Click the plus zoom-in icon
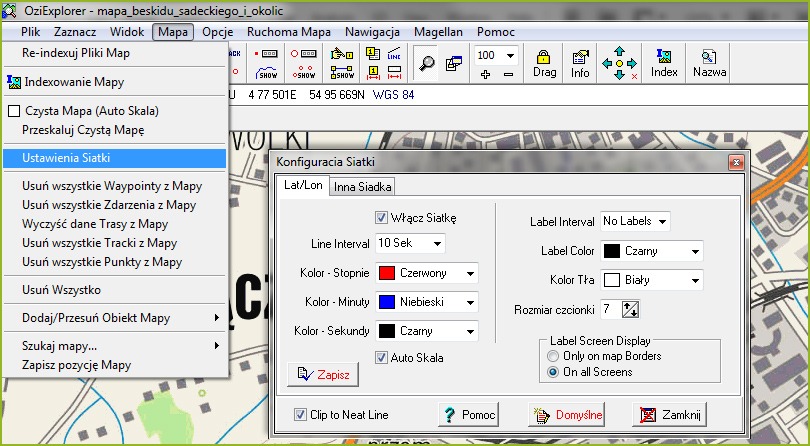810x446 pixels. coord(485,75)
